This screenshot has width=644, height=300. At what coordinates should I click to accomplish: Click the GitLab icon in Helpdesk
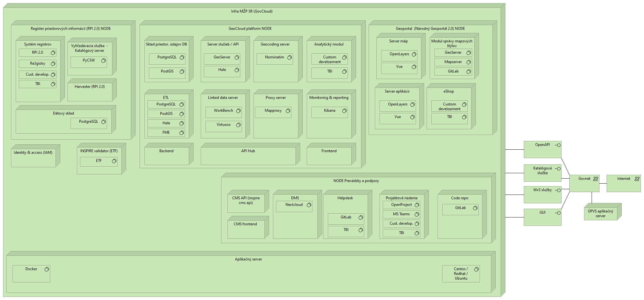coord(361,217)
